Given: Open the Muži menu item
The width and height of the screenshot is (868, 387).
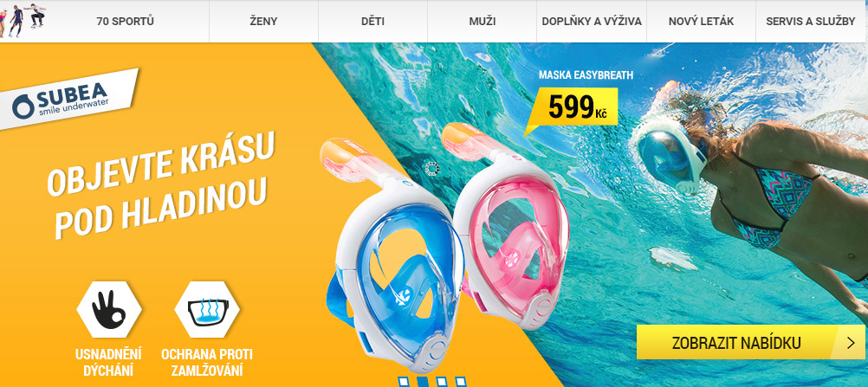Looking at the screenshot, I should coord(483,22).
